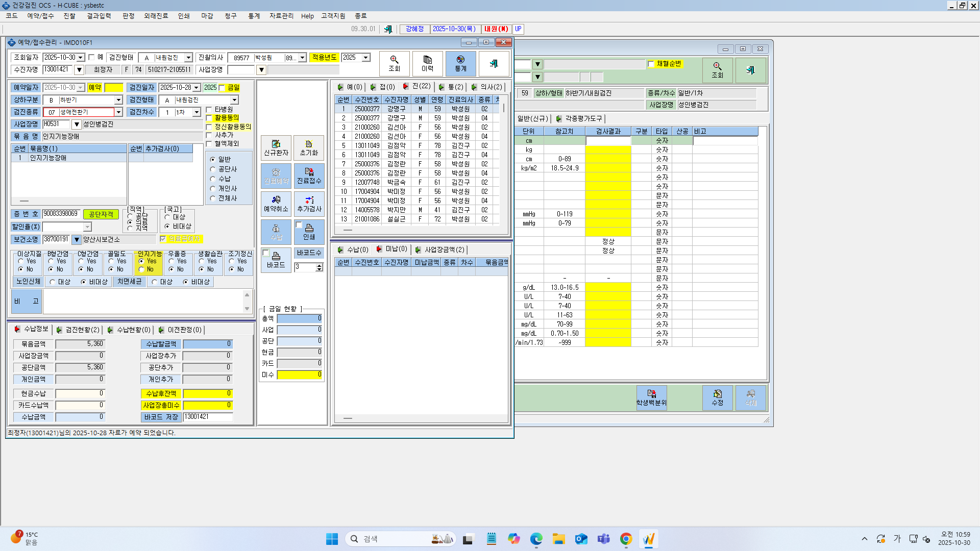Open the 이력 history icon button

427,64
